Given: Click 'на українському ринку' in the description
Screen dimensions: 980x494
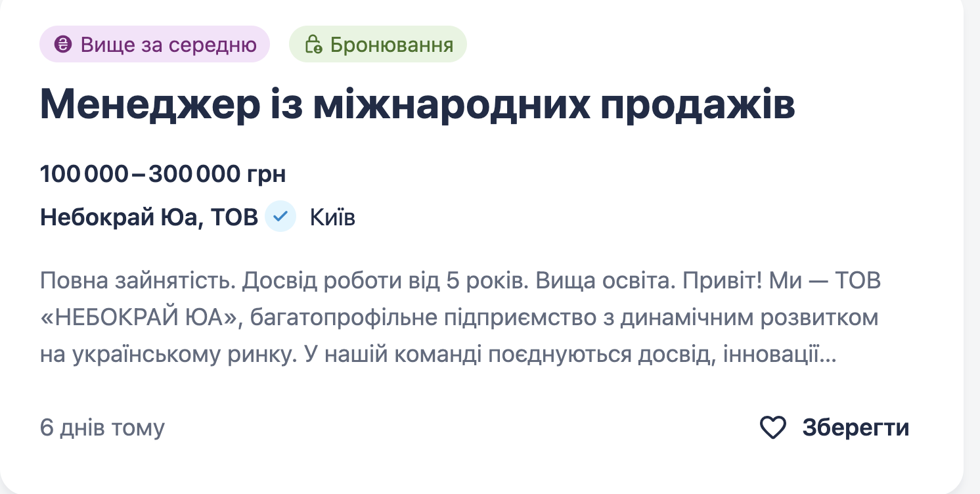Looking at the screenshot, I should [x=160, y=355].
